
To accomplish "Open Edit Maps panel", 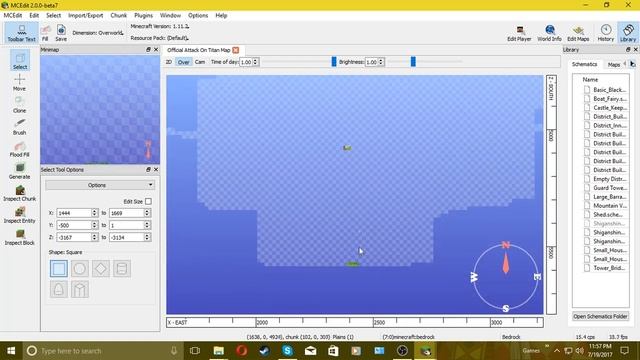I will pyautogui.click(x=578, y=33).
